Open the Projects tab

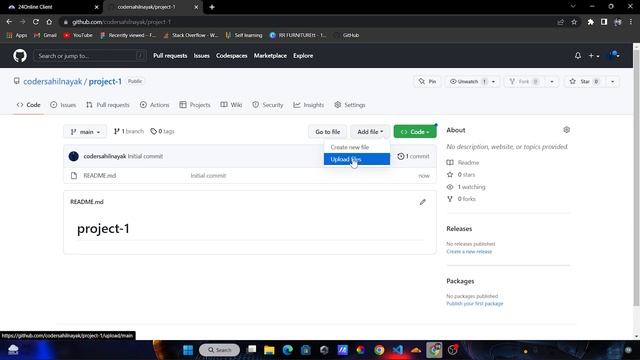tap(195, 105)
